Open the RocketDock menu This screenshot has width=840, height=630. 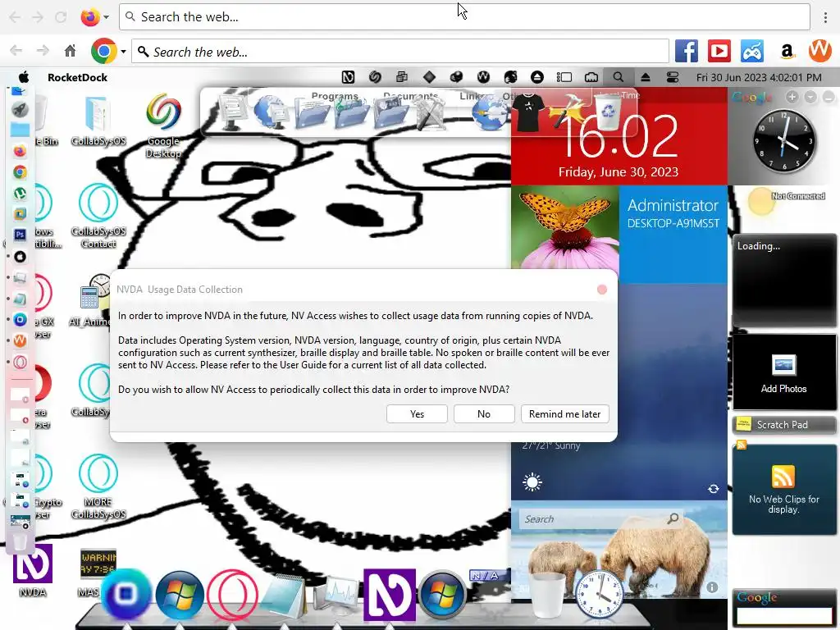click(78, 77)
